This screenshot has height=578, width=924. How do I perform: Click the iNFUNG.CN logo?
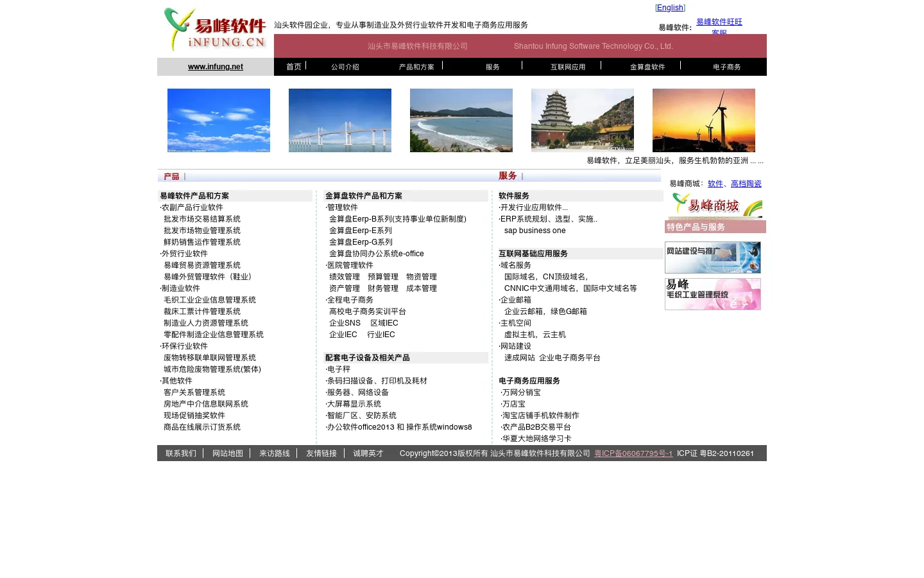[x=215, y=30]
